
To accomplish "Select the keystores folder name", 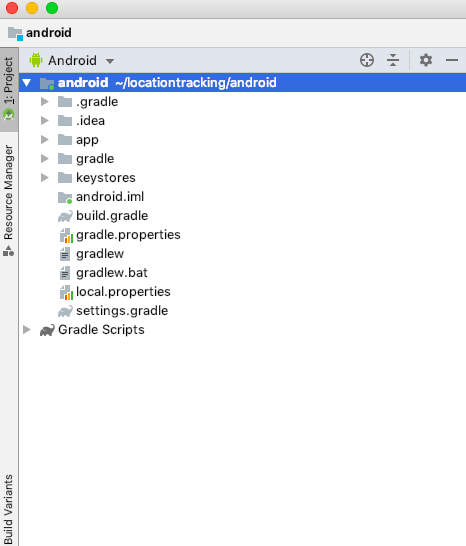I will 106,178.
